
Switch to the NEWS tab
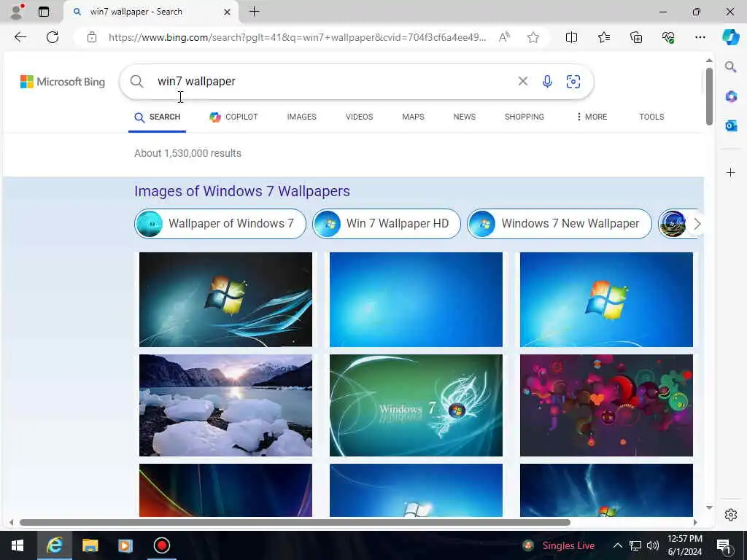(465, 117)
